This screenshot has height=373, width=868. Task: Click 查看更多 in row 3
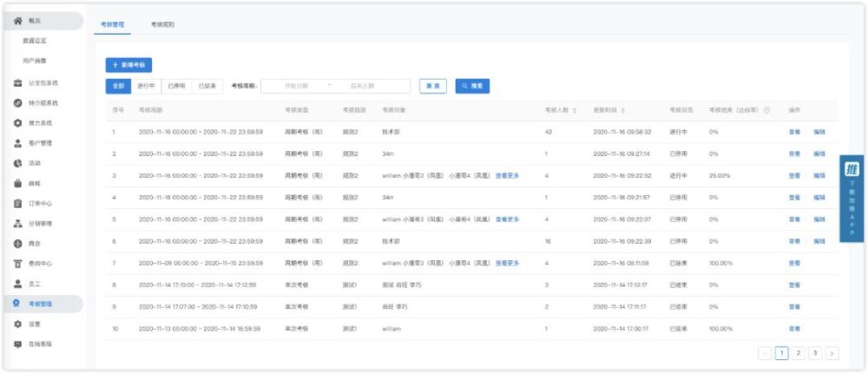tap(507, 175)
